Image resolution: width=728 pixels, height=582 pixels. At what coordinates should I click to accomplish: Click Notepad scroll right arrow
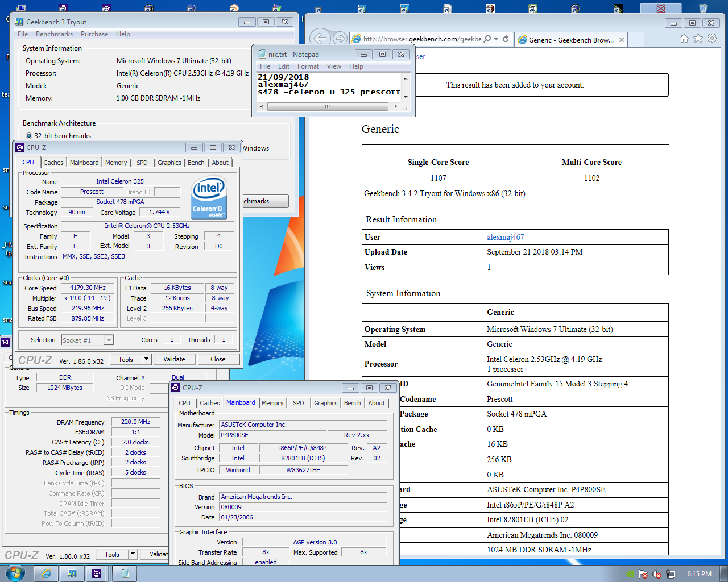(x=396, y=106)
